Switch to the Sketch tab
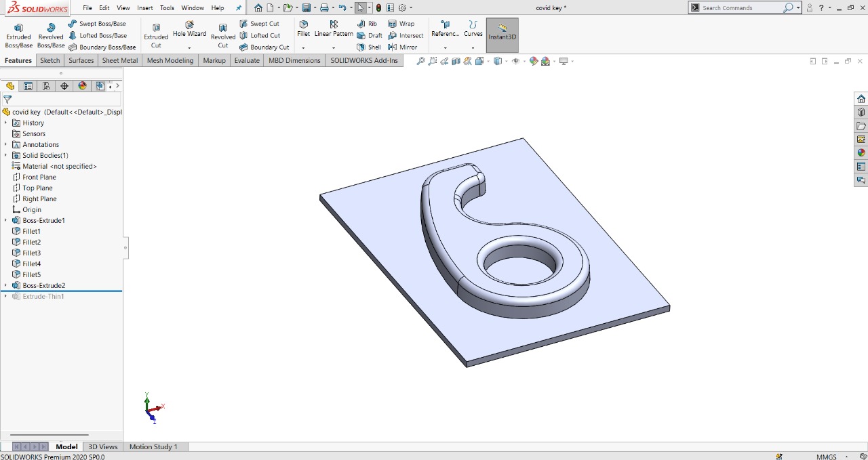The height and width of the screenshot is (460, 868). click(50, 60)
